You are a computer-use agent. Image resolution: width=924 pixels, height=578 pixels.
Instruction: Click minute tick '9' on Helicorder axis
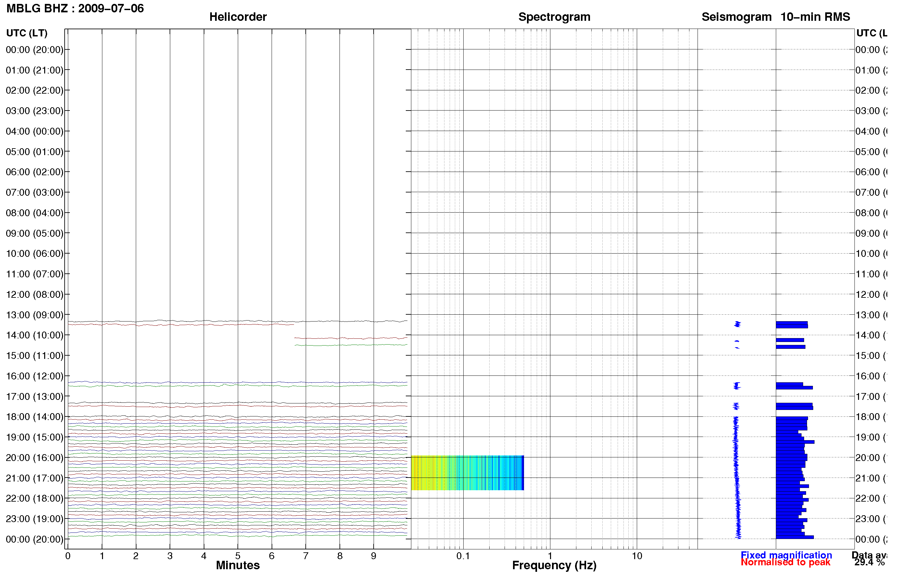pos(374,556)
